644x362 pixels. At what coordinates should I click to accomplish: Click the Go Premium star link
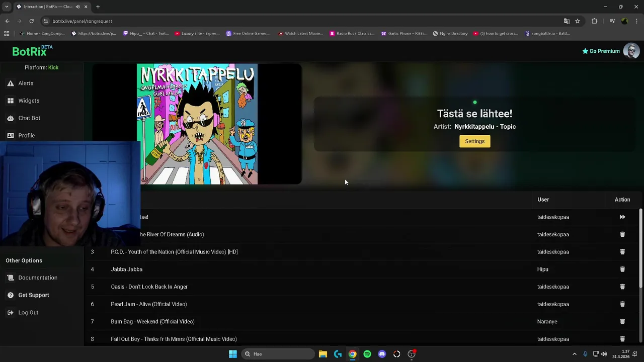(x=601, y=51)
